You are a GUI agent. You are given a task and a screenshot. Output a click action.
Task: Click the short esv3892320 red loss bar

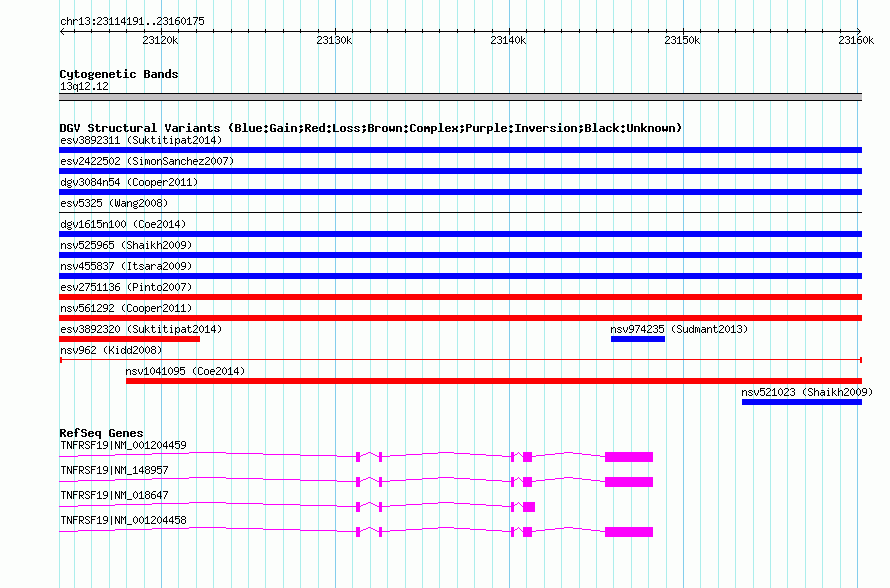click(x=129, y=339)
